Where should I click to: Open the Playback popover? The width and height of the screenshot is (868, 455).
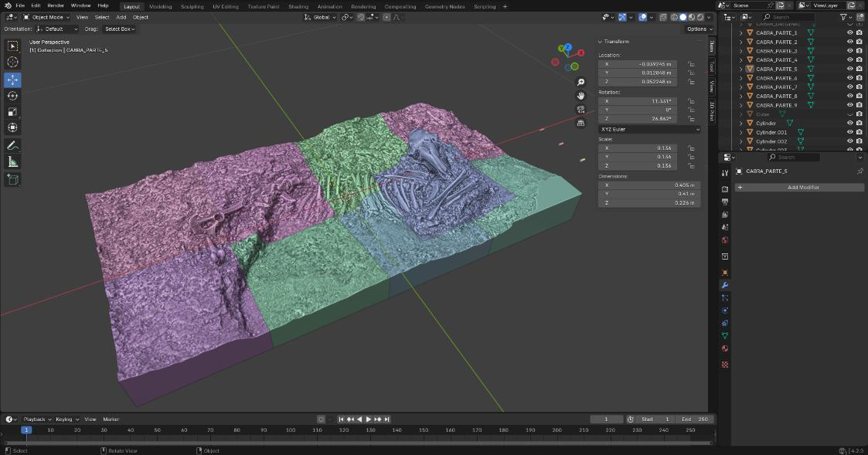(37, 419)
